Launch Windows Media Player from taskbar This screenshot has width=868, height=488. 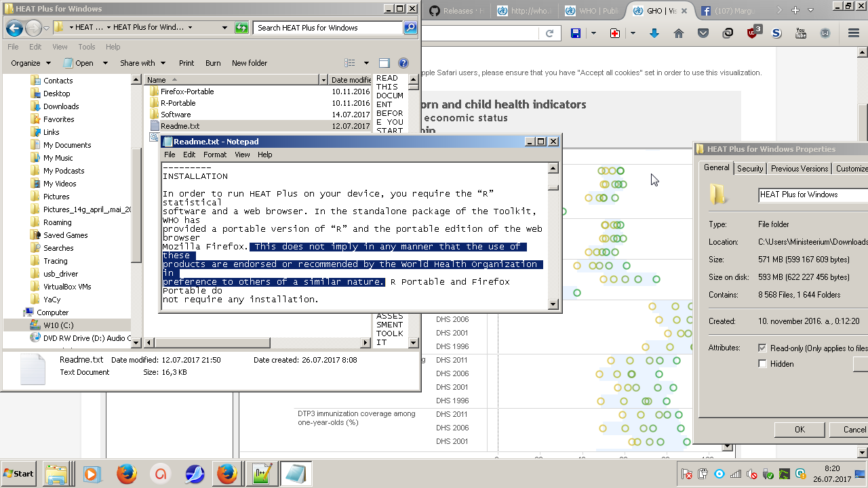tap(92, 474)
